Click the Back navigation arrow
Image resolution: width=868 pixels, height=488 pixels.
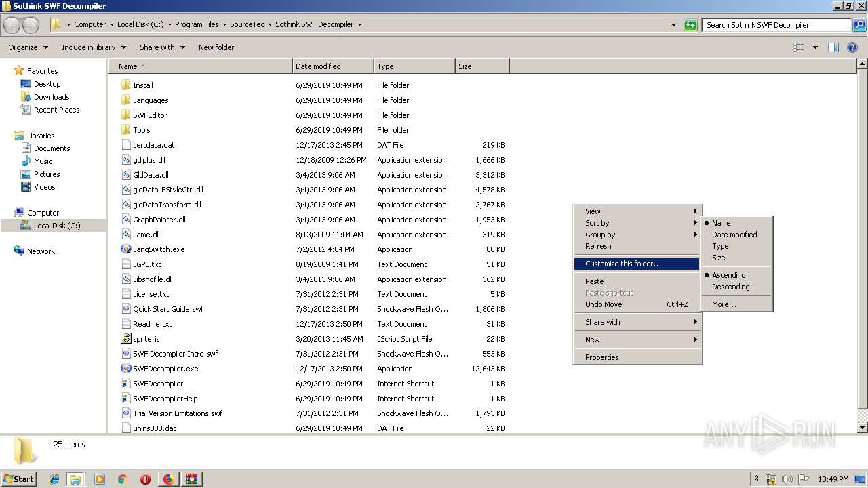coord(12,25)
